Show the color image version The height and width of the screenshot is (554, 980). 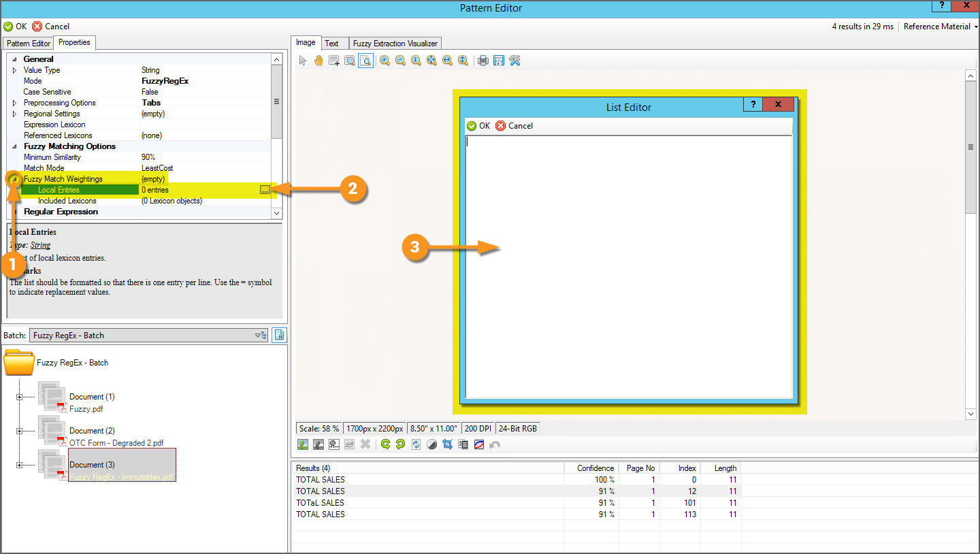click(303, 444)
